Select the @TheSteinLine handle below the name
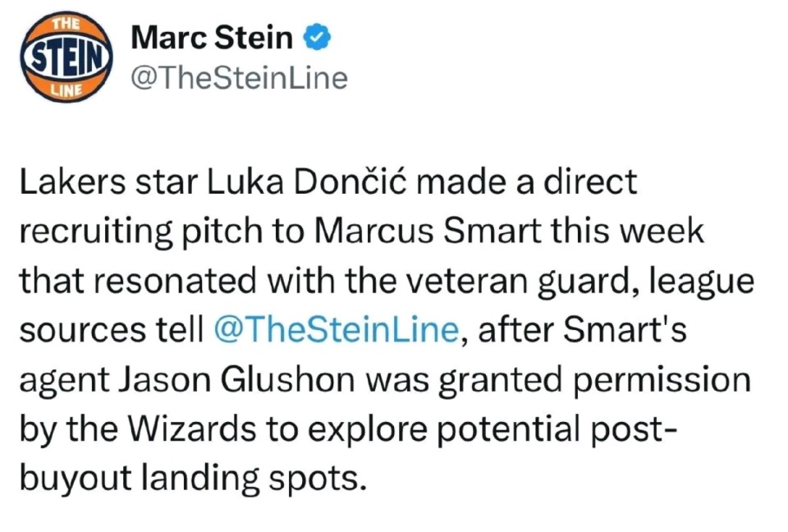Viewport: 788px width, 532px height. pyautogui.click(x=239, y=79)
